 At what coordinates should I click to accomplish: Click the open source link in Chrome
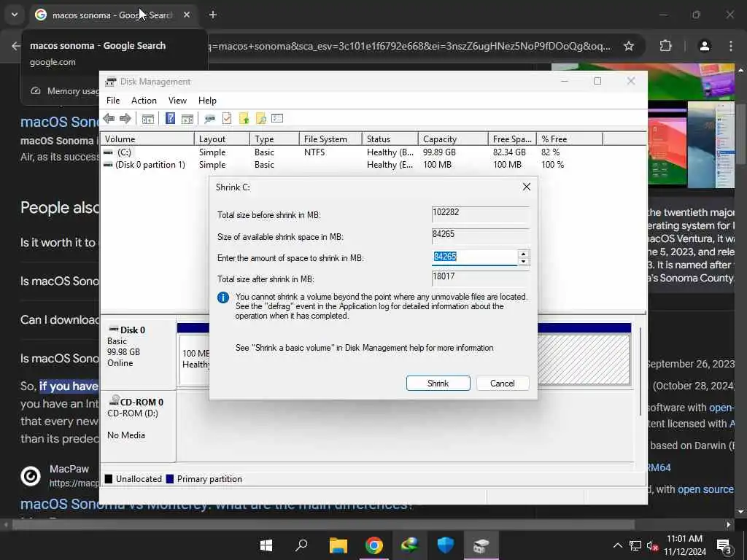(x=705, y=489)
